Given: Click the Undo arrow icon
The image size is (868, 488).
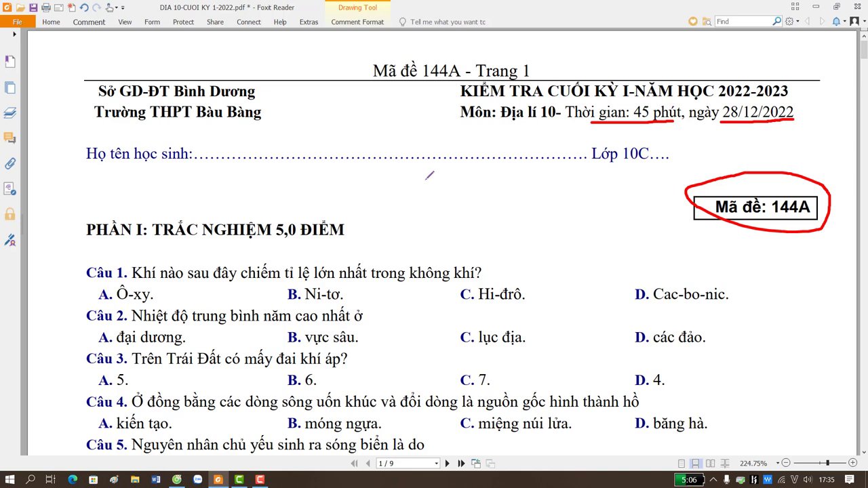Looking at the screenshot, I should pos(84,7).
